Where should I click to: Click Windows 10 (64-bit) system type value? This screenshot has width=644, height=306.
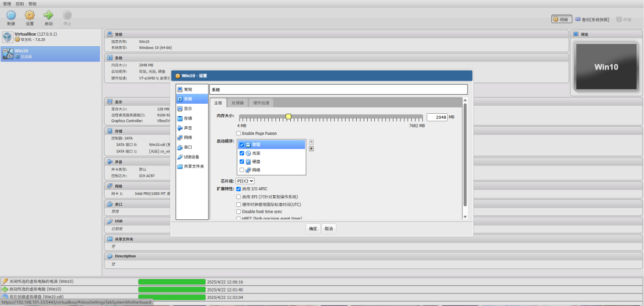click(x=155, y=47)
